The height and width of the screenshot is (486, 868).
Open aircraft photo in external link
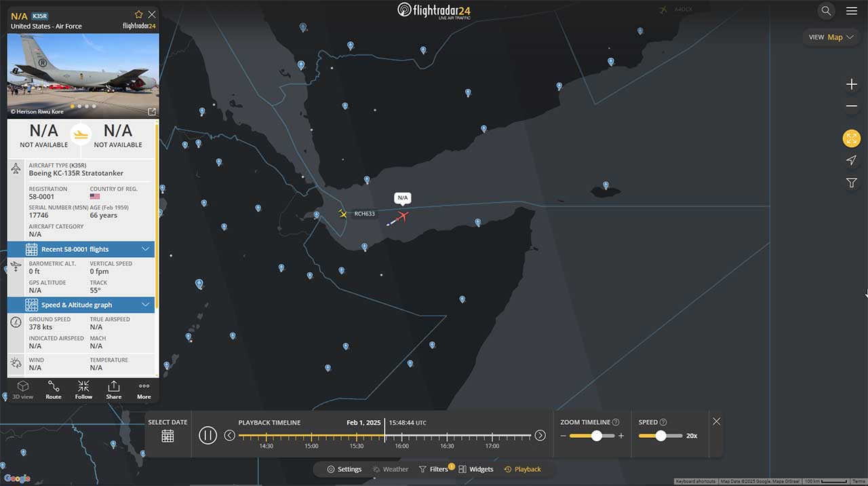coord(152,112)
